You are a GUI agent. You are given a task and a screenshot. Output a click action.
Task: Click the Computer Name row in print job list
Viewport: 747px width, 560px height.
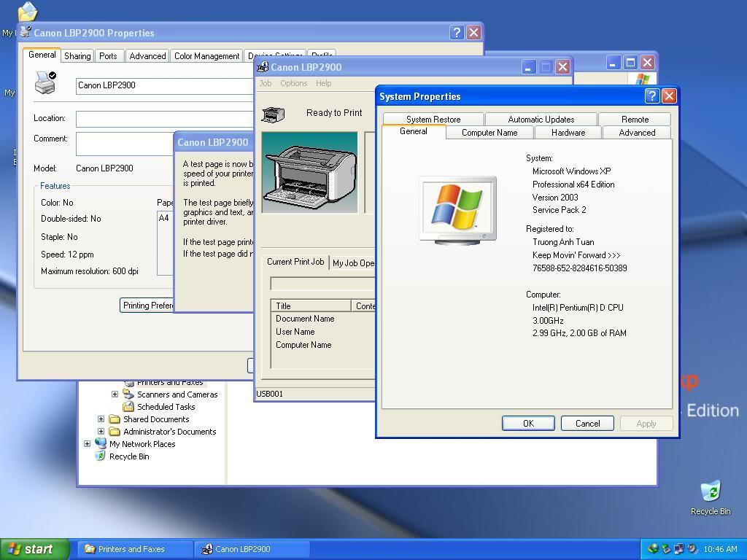(303, 345)
